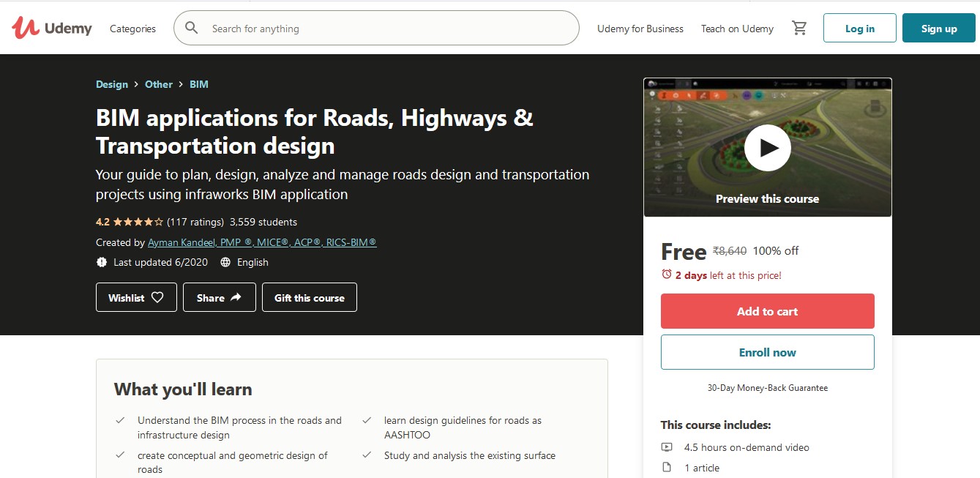The image size is (980, 478).
Task: Click the globe language icon
Action: [x=225, y=262]
